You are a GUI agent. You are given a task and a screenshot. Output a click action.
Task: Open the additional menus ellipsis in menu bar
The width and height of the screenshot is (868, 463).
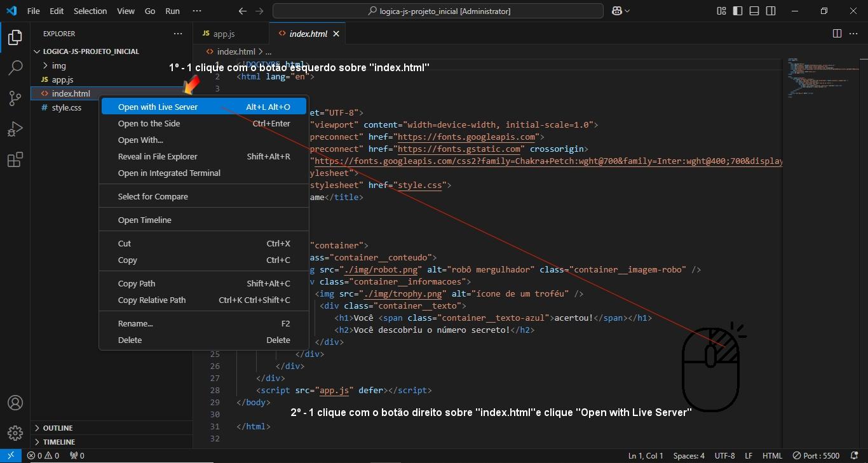pyautogui.click(x=197, y=11)
